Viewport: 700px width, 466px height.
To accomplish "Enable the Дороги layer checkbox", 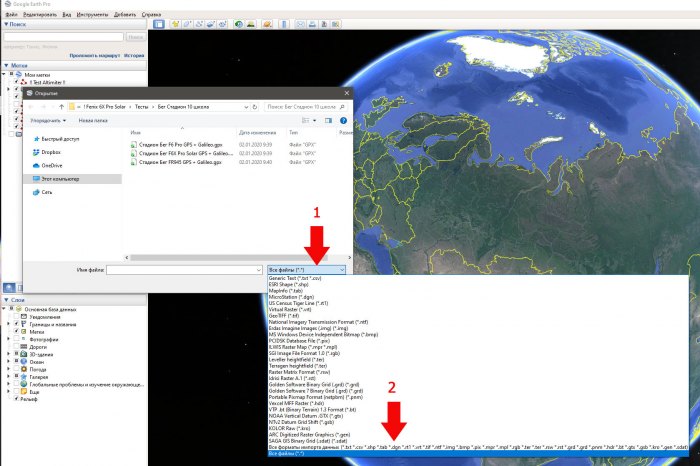I will pyautogui.click(x=16, y=346).
